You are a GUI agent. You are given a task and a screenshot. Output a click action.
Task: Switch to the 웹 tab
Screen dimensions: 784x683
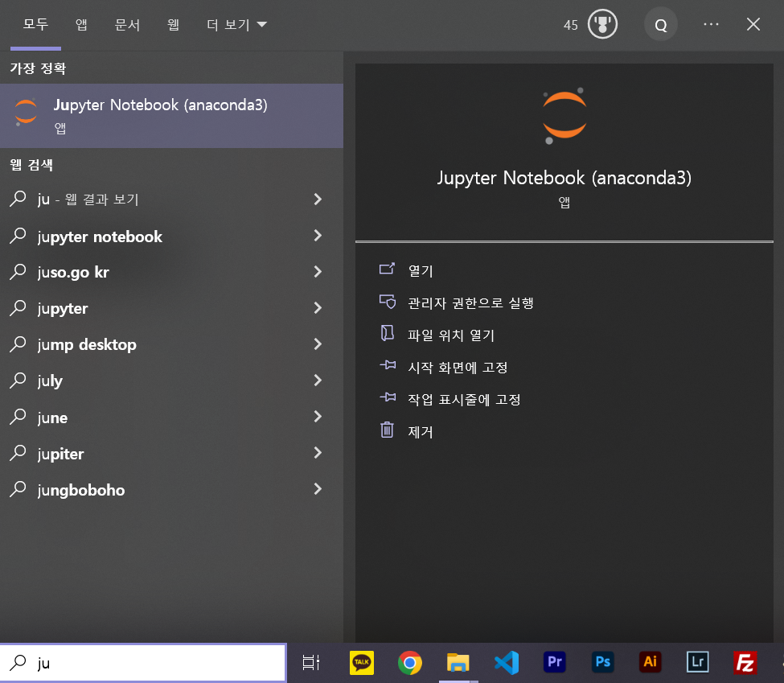[173, 24]
